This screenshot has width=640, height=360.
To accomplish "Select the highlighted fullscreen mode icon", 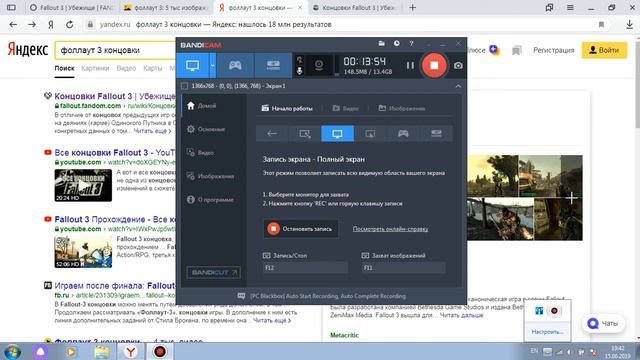I will click(338, 133).
